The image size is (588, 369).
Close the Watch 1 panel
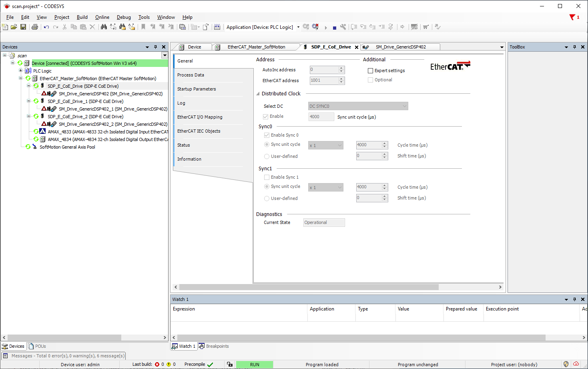[x=583, y=299]
